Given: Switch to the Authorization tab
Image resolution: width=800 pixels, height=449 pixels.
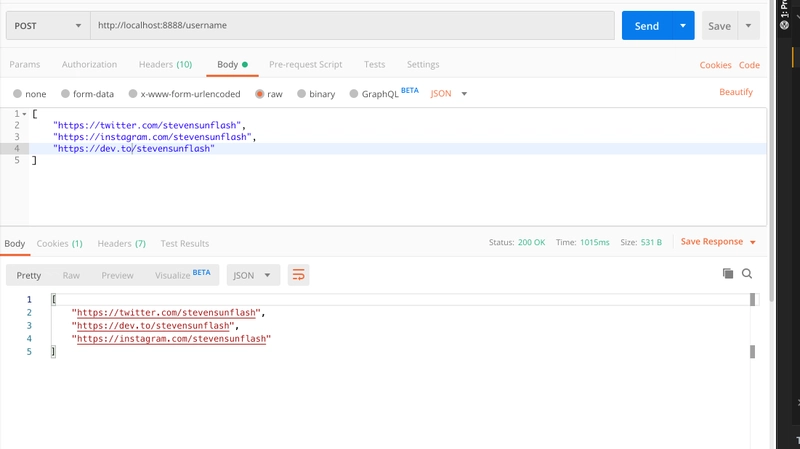Looking at the screenshot, I should tap(89, 64).
